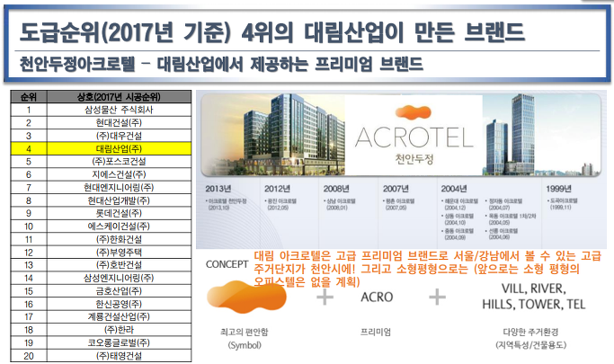The image size is (614, 364).
Task: Click rank number 20 in the table
Action: (x=29, y=356)
